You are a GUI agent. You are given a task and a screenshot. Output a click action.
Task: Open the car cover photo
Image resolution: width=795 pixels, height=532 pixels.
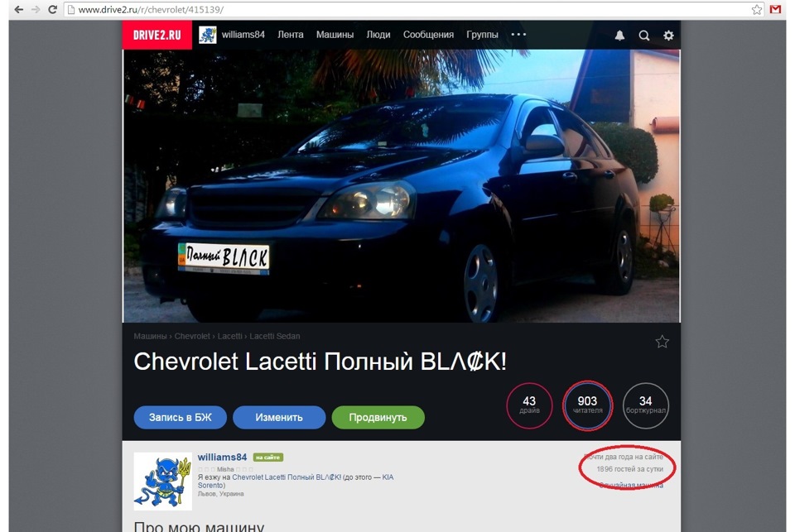401,186
